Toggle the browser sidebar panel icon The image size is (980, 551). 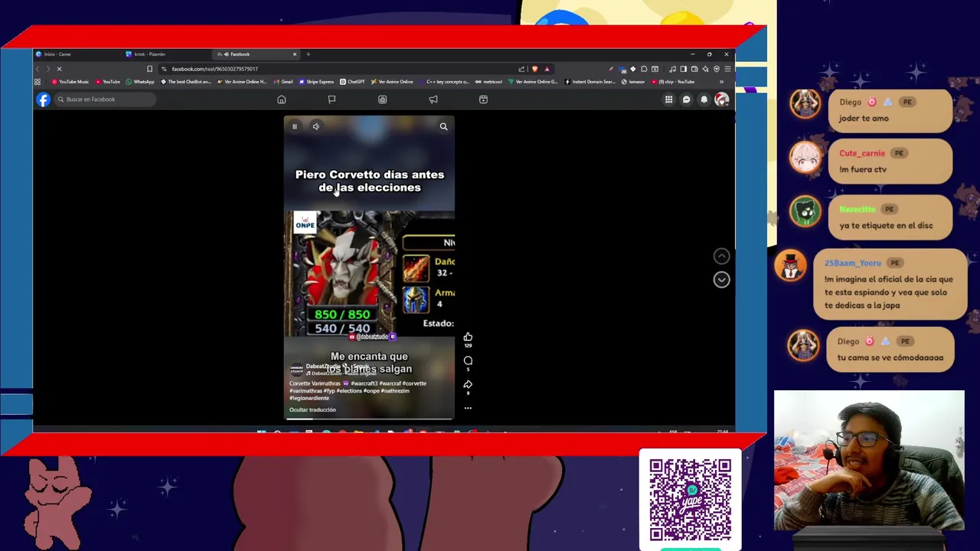[683, 69]
